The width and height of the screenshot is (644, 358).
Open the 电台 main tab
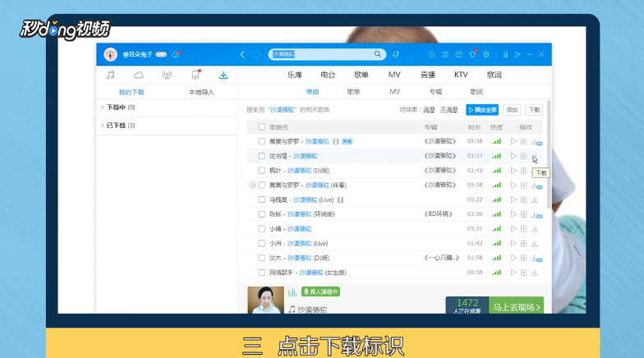[328, 75]
